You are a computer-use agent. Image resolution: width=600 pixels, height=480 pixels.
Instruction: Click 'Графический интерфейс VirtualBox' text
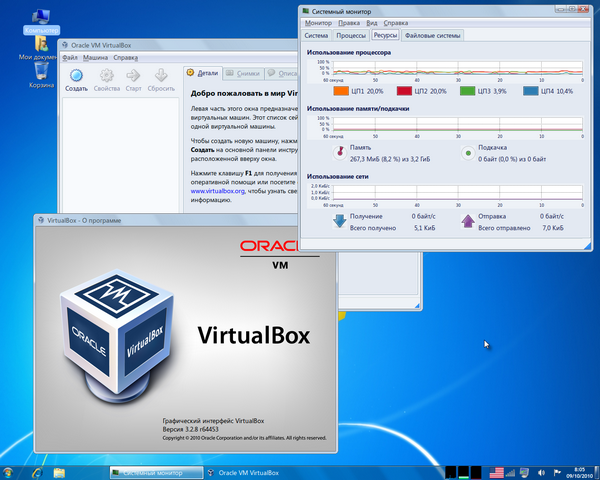(x=213, y=421)
